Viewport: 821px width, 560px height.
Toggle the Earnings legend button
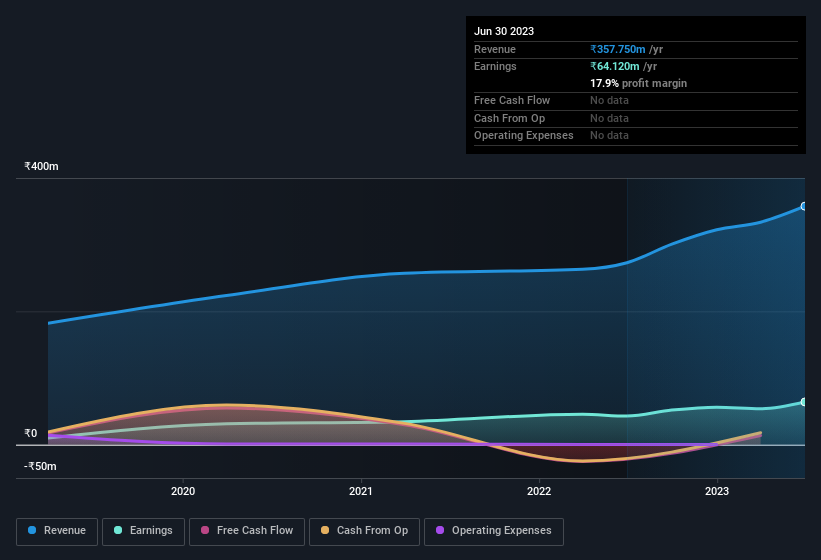pos(143,531)
